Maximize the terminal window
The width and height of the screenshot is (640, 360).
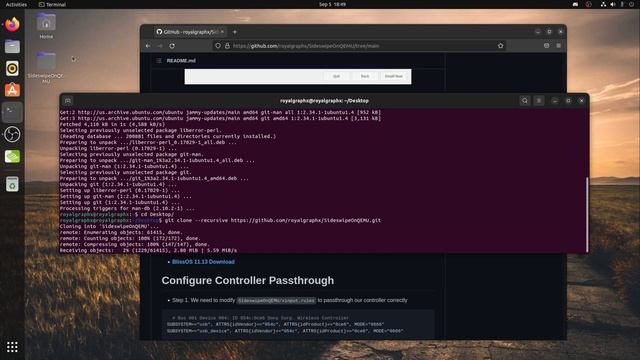[x=568, y=100]
